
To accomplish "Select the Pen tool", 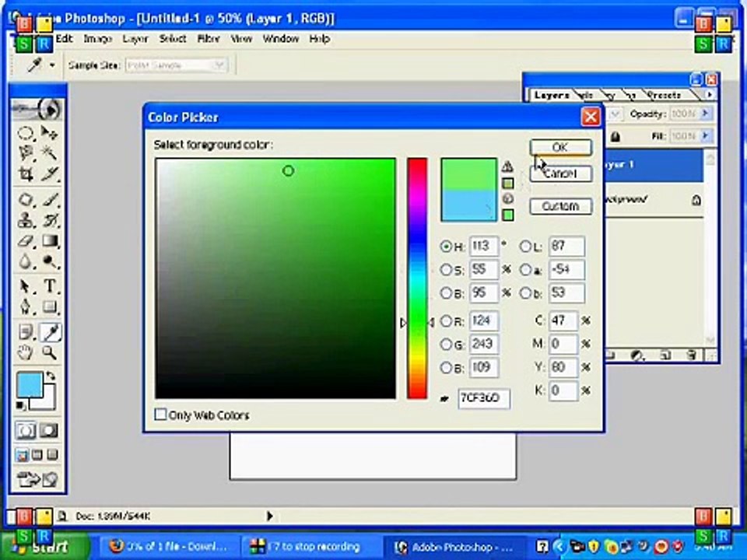I will [26, 306].
